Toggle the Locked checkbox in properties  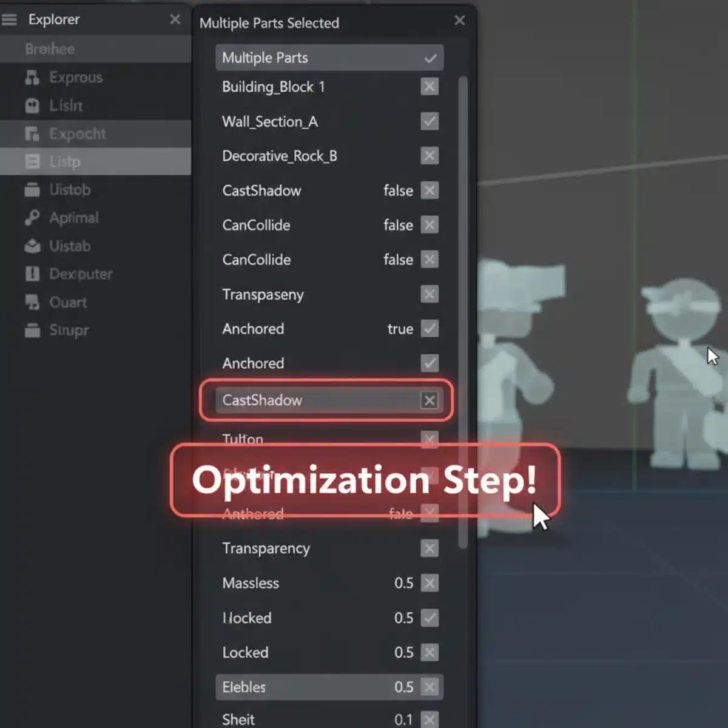[430, 653]
